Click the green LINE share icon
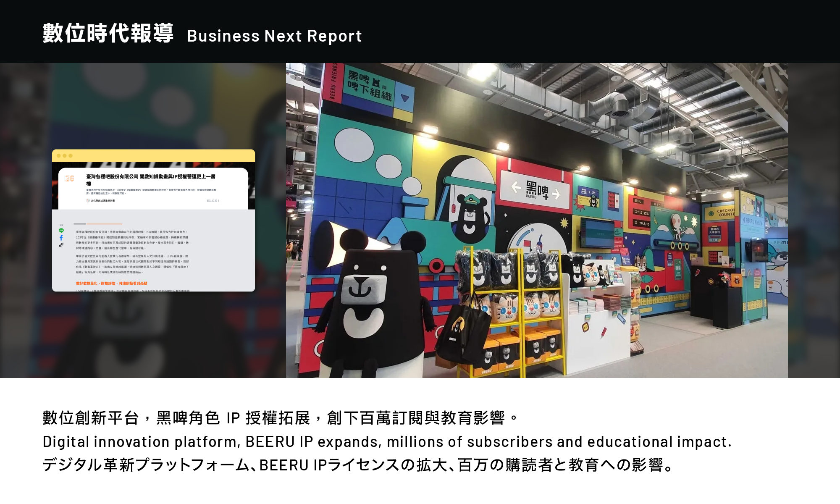This screenshot has height=504, width=840. (61, 231)
